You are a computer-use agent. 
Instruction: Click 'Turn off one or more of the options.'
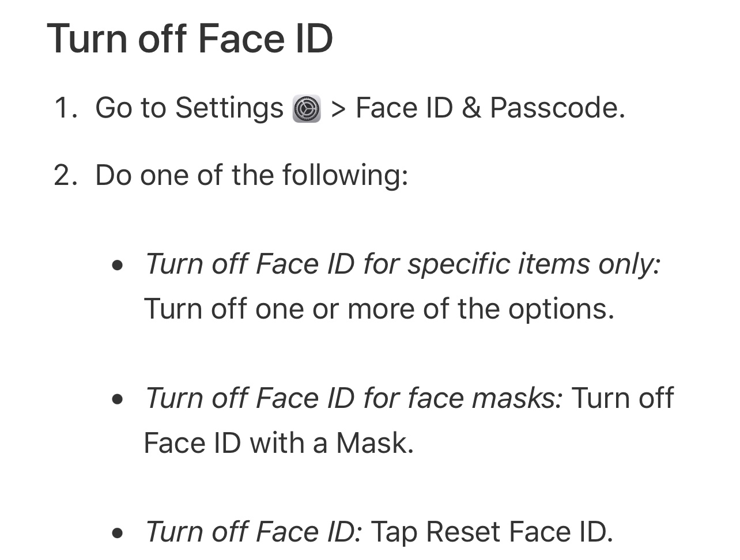pos(379,309)
